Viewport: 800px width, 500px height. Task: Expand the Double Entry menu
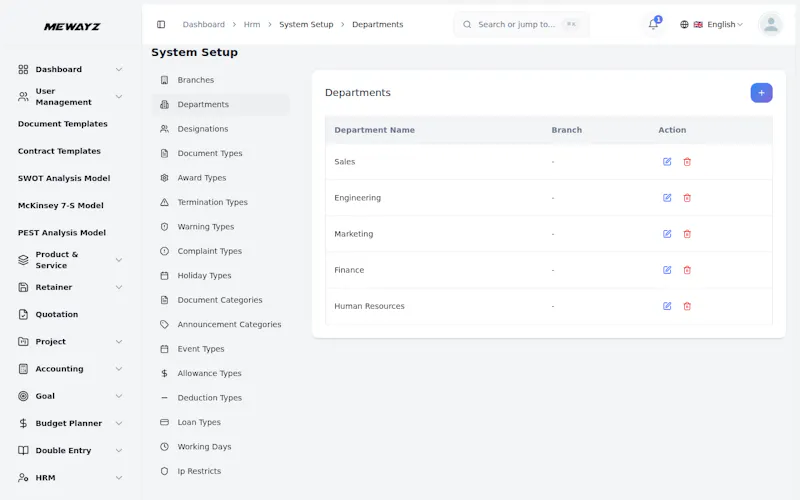(x=70, y=451)
